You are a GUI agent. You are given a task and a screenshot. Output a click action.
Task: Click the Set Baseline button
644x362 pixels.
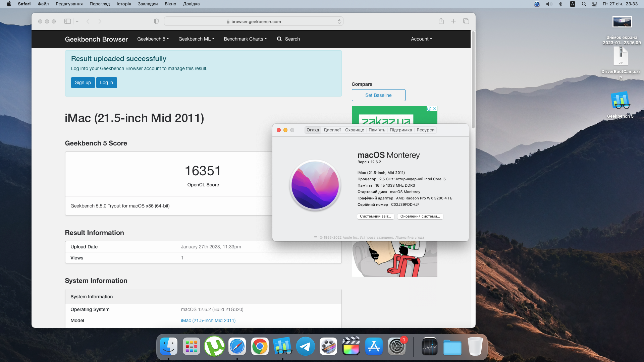click(378, 95)
